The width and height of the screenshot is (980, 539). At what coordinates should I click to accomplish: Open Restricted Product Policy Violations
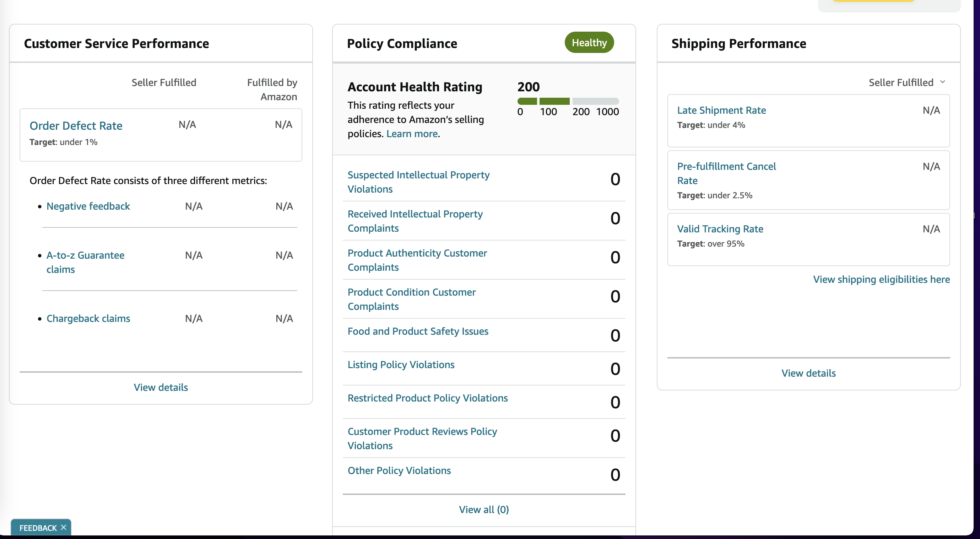(428, 398)
